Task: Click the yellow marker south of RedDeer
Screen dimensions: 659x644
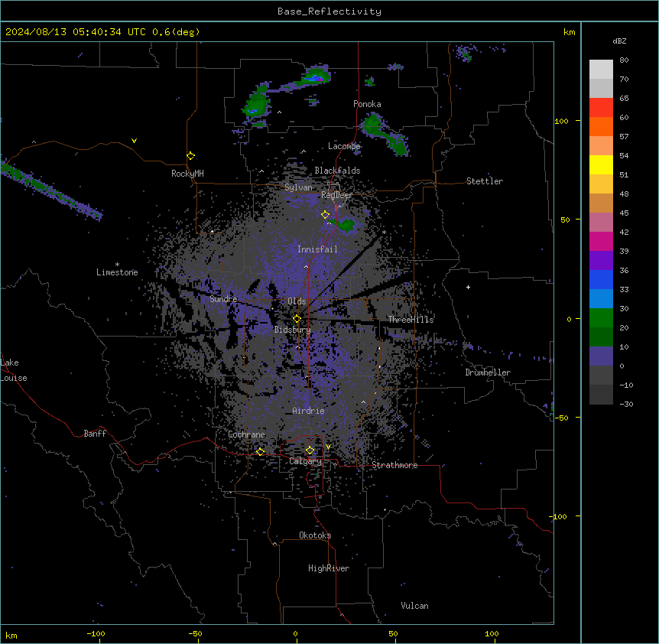Action: click(x=325, y=215)
